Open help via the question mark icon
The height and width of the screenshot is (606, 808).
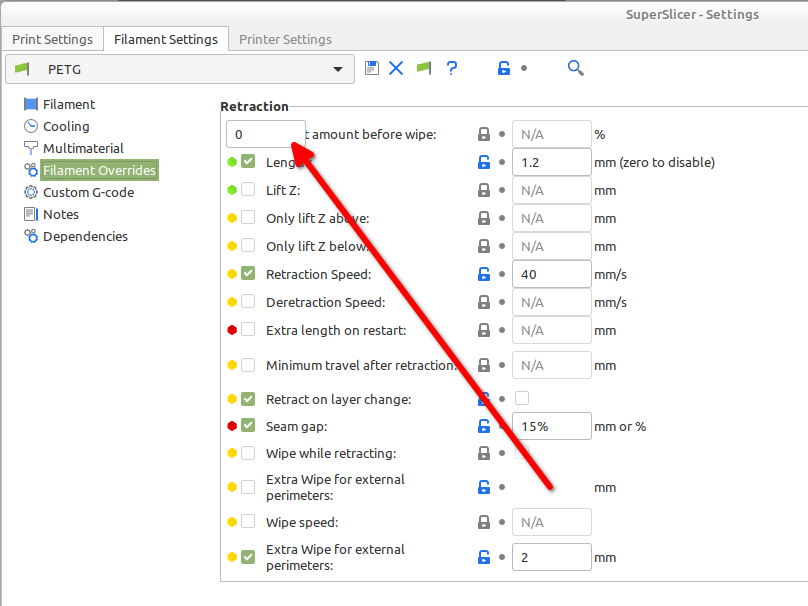click(451, 67)
